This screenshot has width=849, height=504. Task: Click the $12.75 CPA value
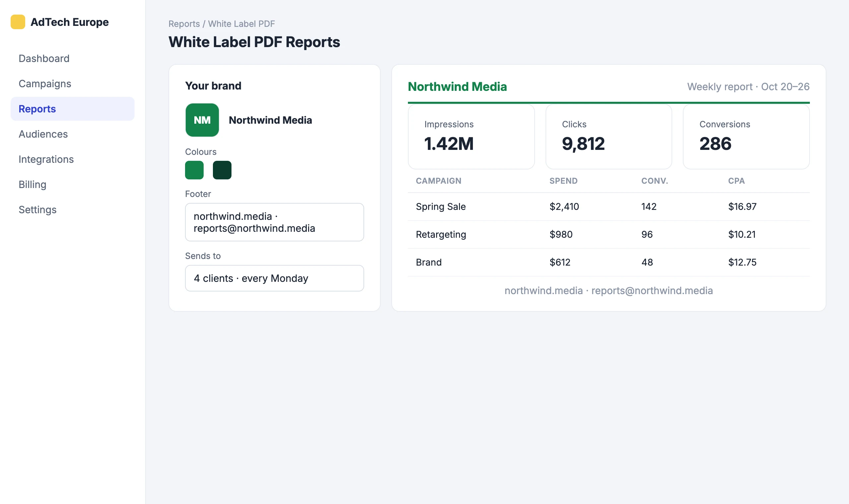[742, 262]
